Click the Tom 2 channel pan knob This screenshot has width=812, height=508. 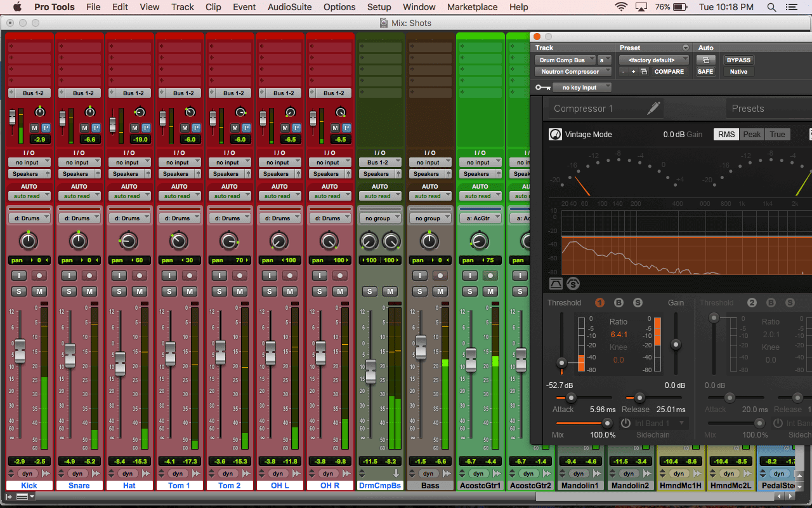229,241
